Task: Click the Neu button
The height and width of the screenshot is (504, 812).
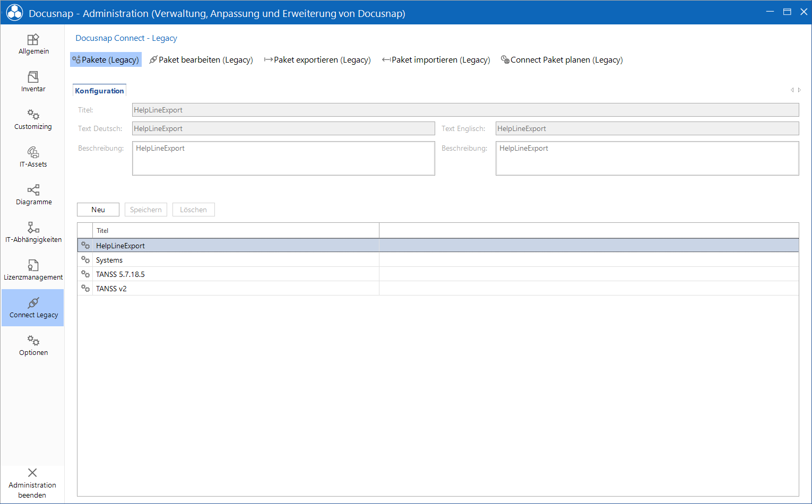Action: [x=98, y=210]
